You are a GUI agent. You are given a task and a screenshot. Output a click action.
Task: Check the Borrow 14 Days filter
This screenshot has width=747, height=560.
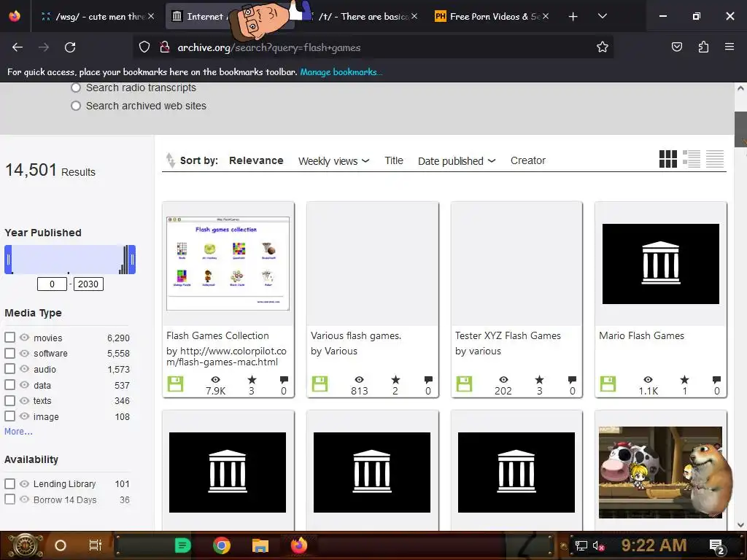[x=9, y=499]
